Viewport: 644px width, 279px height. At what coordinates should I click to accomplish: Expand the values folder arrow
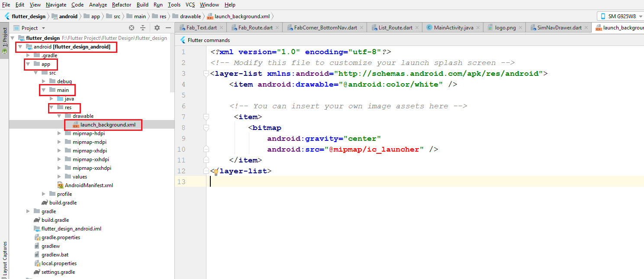(x=59, y=177)
